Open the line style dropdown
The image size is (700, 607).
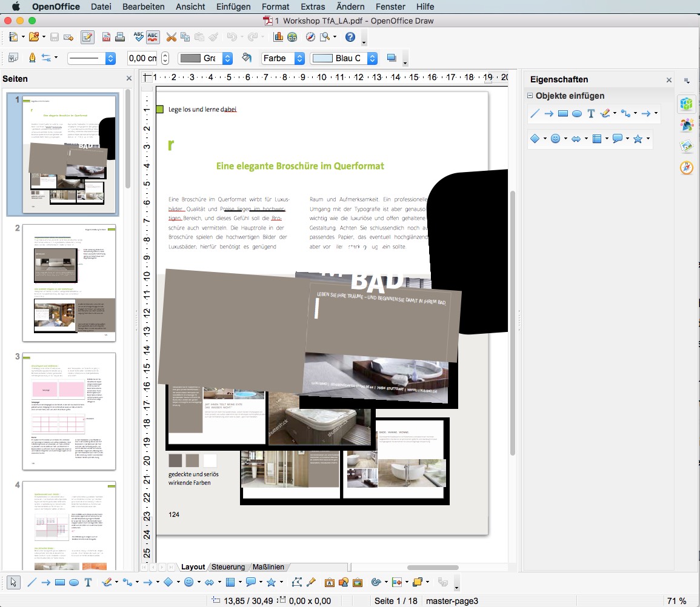coord(91,58)
